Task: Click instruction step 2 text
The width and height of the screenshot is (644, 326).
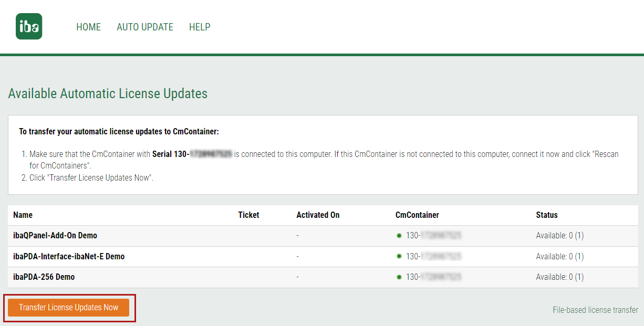Action: coord(91,178)
